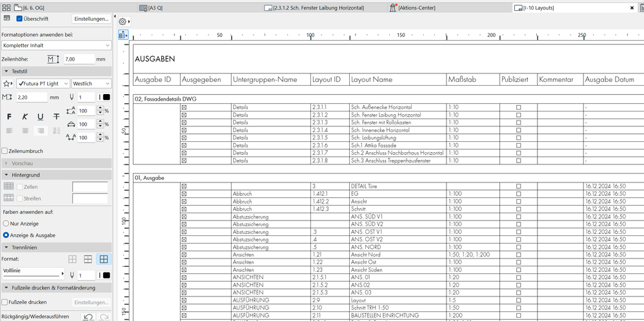Open Volllinie line type dropdown
This screenshot has height=321, width=644.
(x=34, y=272)
